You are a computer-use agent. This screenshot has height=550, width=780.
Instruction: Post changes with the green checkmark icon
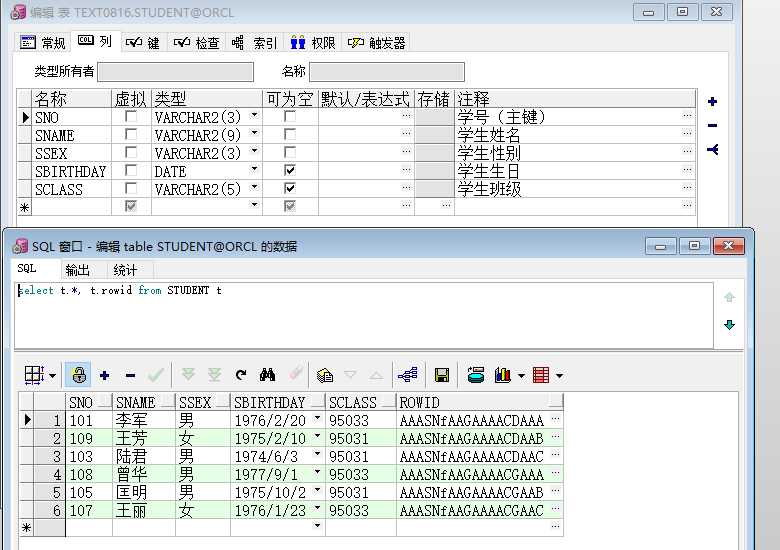coord(156,375)
